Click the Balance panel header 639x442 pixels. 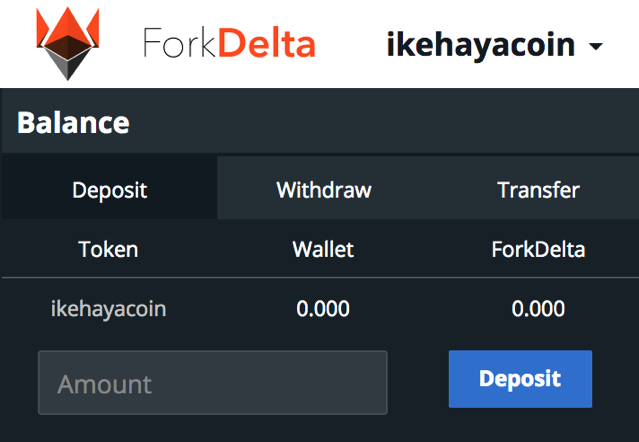coord(320,122)
